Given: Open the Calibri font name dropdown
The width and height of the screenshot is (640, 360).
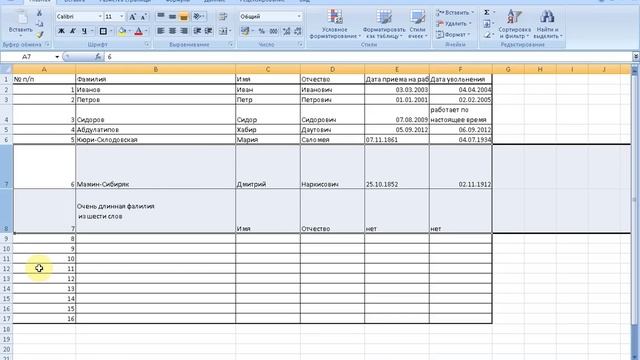Looking at the screenshot, I should (x=100, y=17).
